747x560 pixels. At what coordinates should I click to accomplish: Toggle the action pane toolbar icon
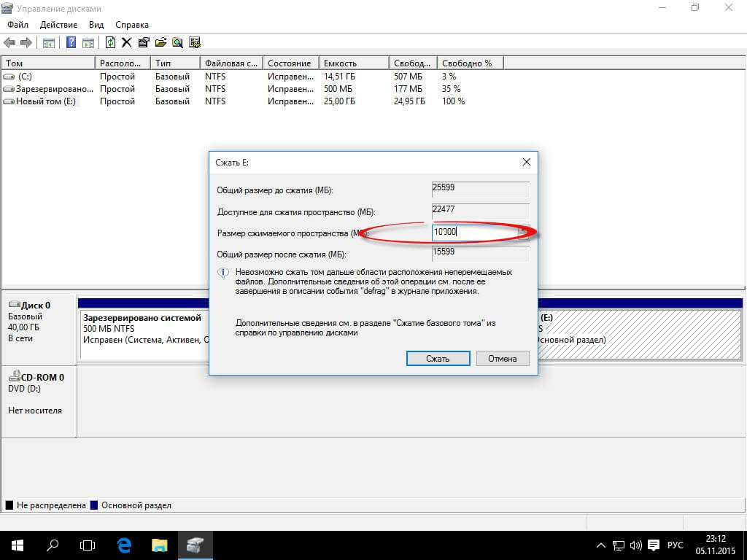coord(88,43)
